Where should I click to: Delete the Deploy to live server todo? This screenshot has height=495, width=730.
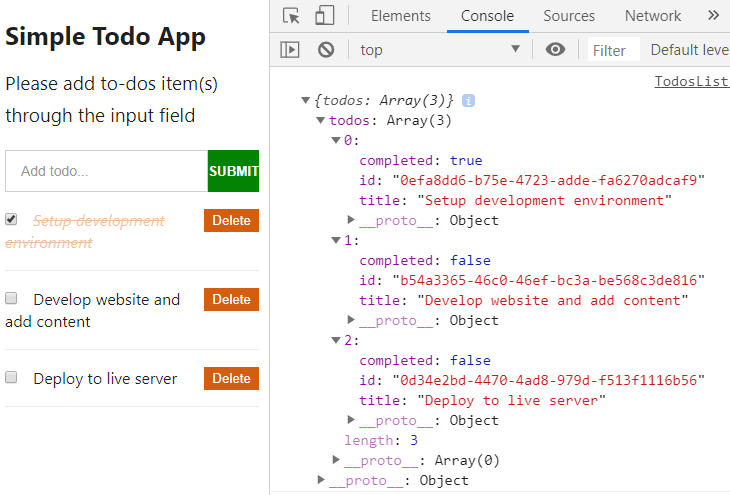[x=231, y=379]
